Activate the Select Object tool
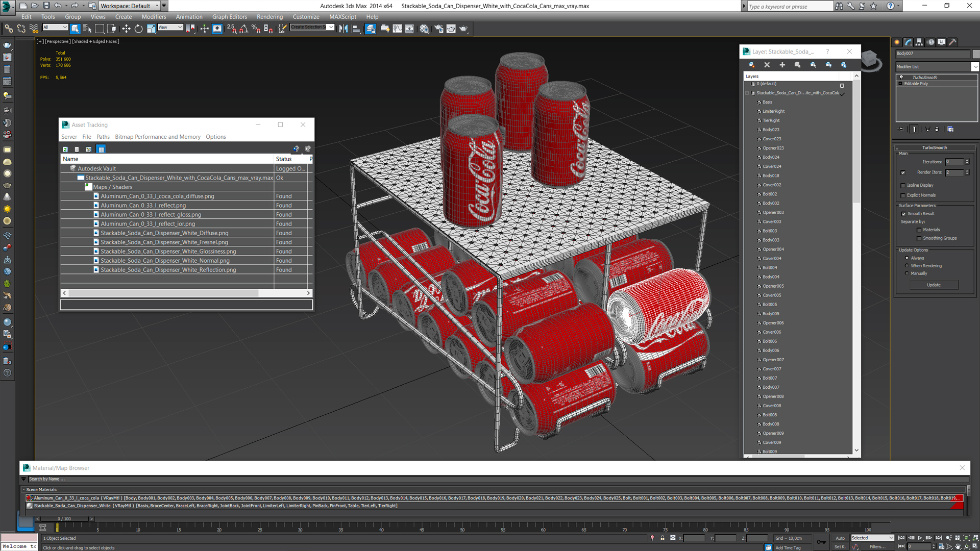 (75, 29)
